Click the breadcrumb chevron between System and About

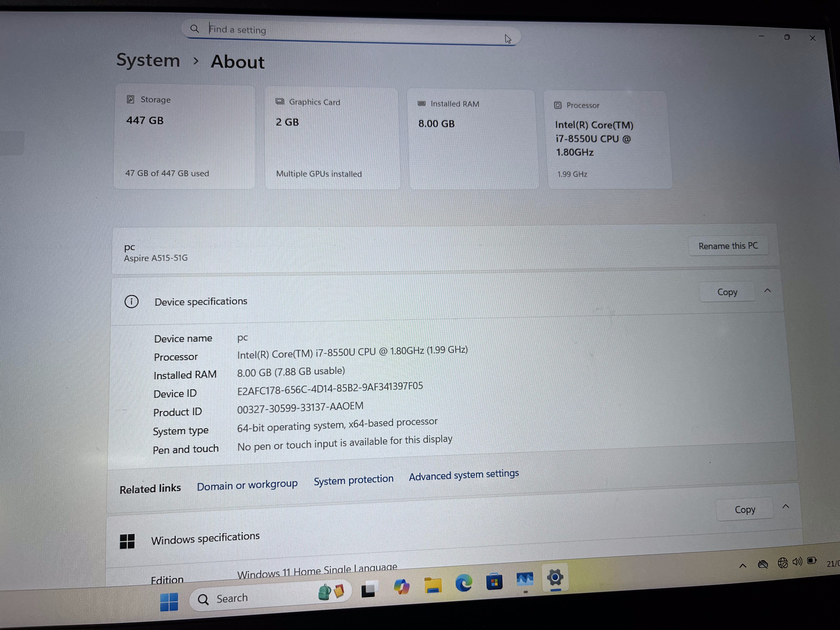pyautogui.click(x=196, y=61)
